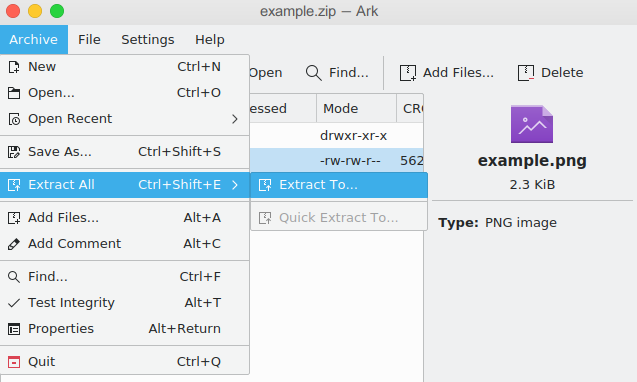
Task: Click the PNG image type value
Action: coord(521,223)
